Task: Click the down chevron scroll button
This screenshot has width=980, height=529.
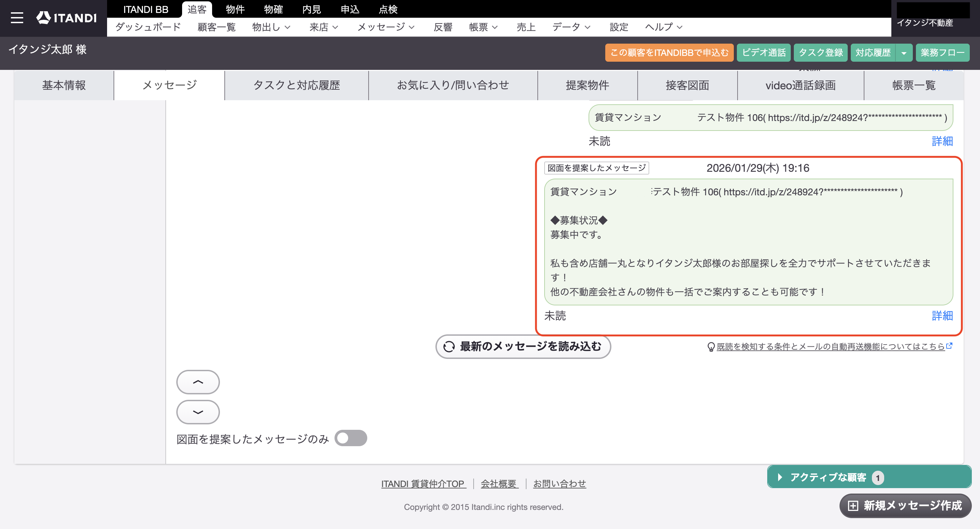Action: tap(198, 412)
